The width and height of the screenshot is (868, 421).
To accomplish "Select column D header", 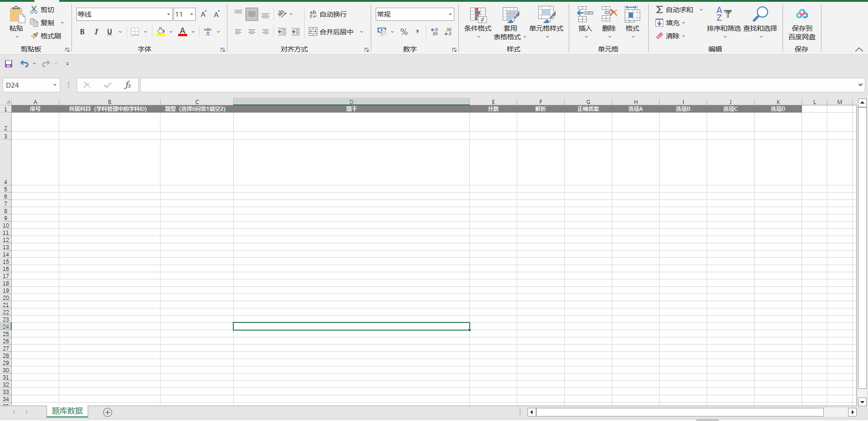I will pos(351,102).
